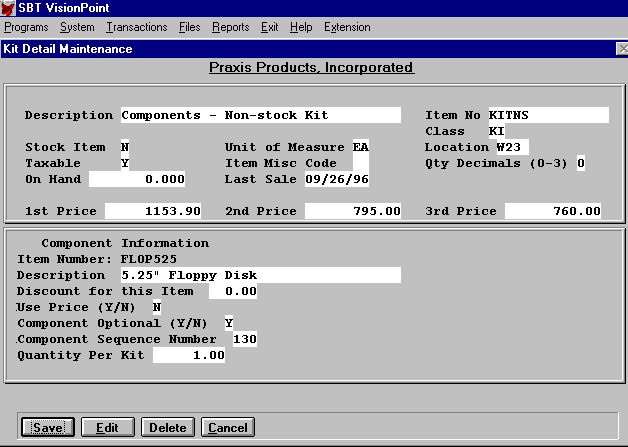Open the Programs menu
Image resolution: width=628 pixels, height=447 pixels.
click(26, 27)
